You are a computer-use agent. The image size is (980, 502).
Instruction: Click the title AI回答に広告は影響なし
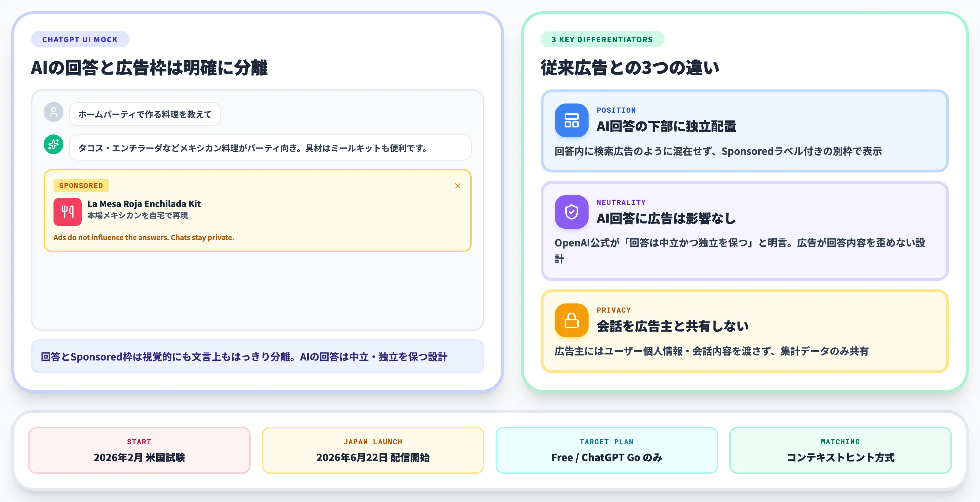pyautogui.click(x=666, y=218)
